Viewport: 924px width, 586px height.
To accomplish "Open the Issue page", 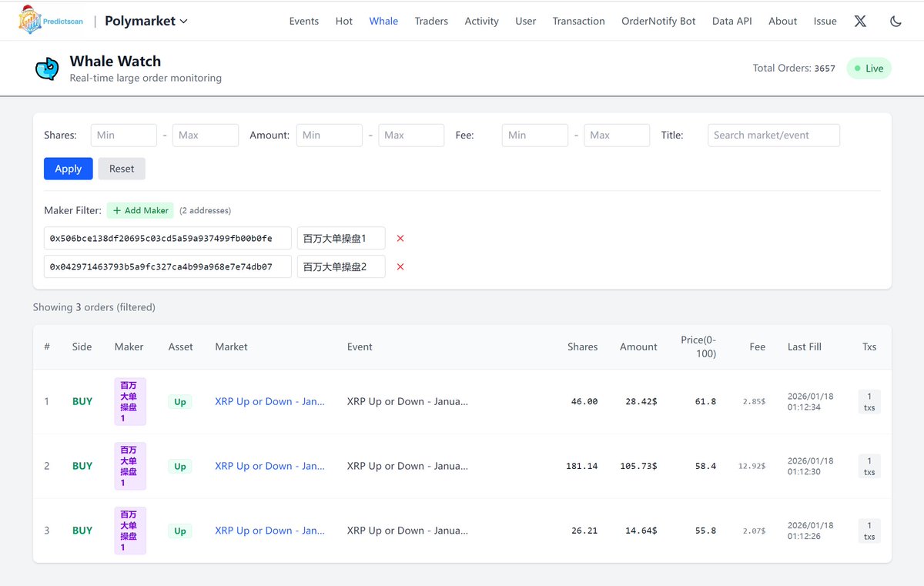I will coord(825,21).
